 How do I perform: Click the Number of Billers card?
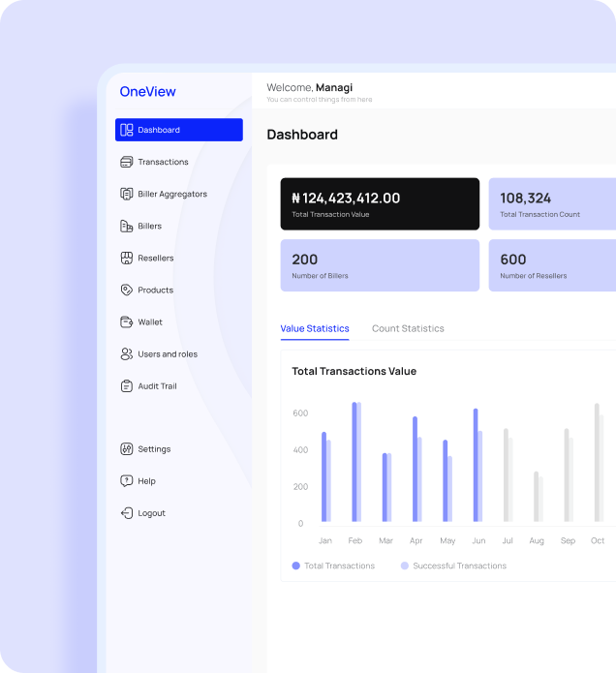coord(380,265)
